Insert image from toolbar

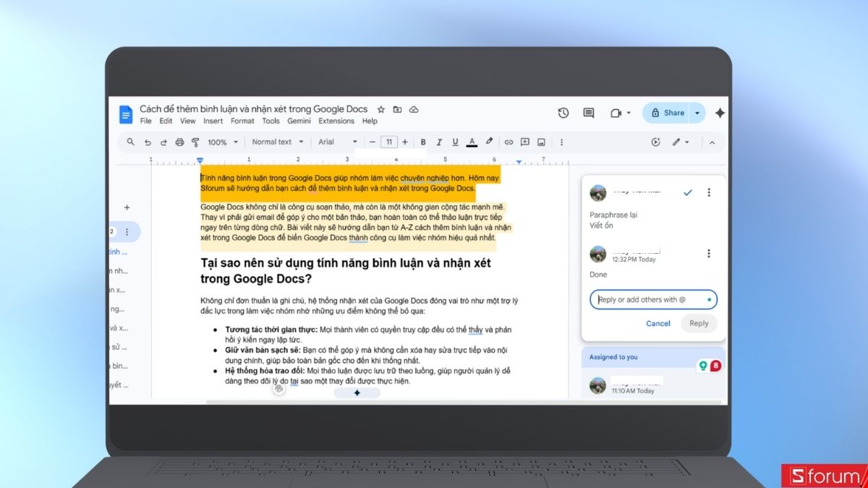click(542, 142)
